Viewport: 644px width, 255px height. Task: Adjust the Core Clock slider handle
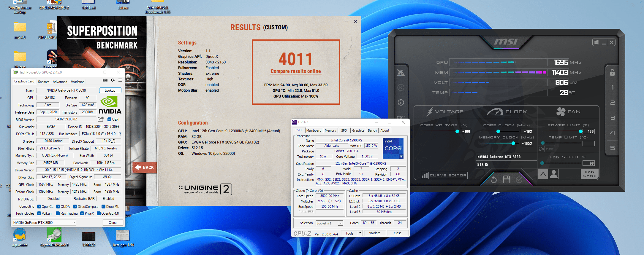pos(498,131)
